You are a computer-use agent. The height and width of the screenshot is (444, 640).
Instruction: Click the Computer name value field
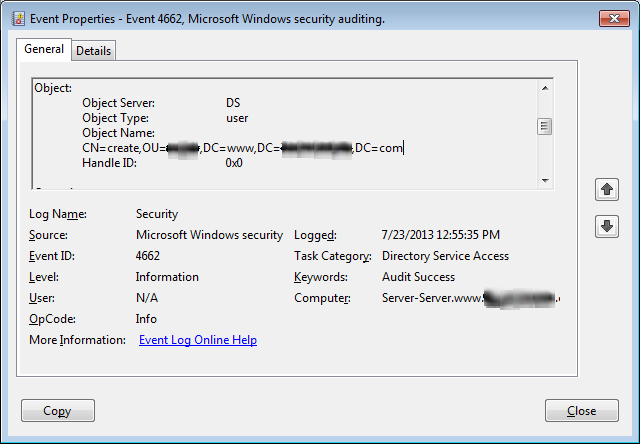point(470,298)
